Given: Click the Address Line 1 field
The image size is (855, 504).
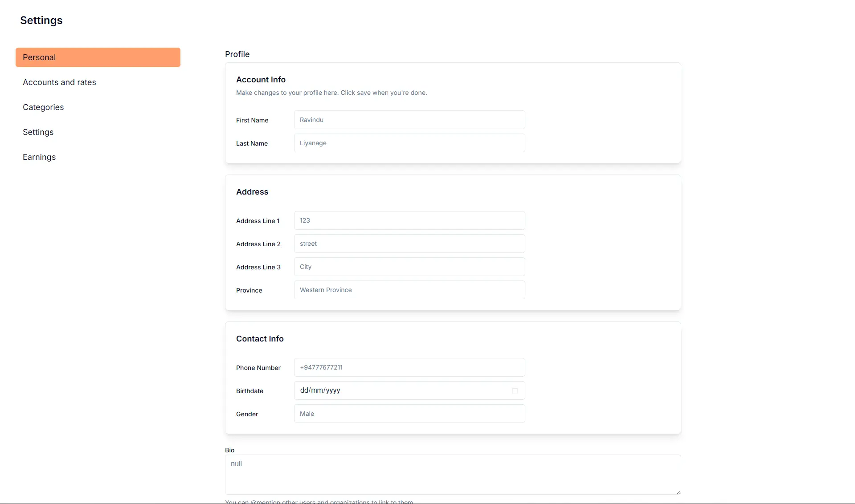Looking at the screenshot, I should tap(409, 220).
